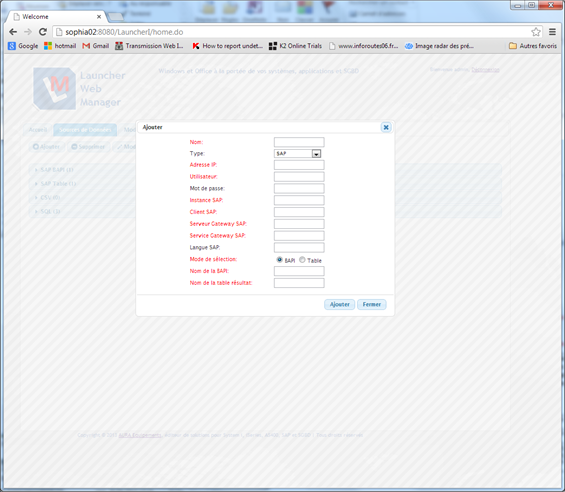
Task: Expand the SAP BAPI tree group
Action: pyautogui.click(x=54, y=170)
